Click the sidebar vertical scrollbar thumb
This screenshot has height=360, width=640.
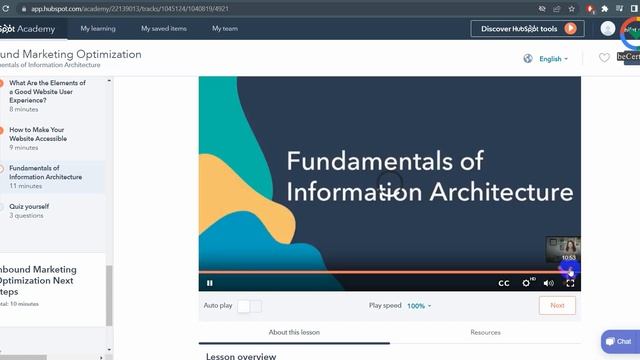[109, 296]
